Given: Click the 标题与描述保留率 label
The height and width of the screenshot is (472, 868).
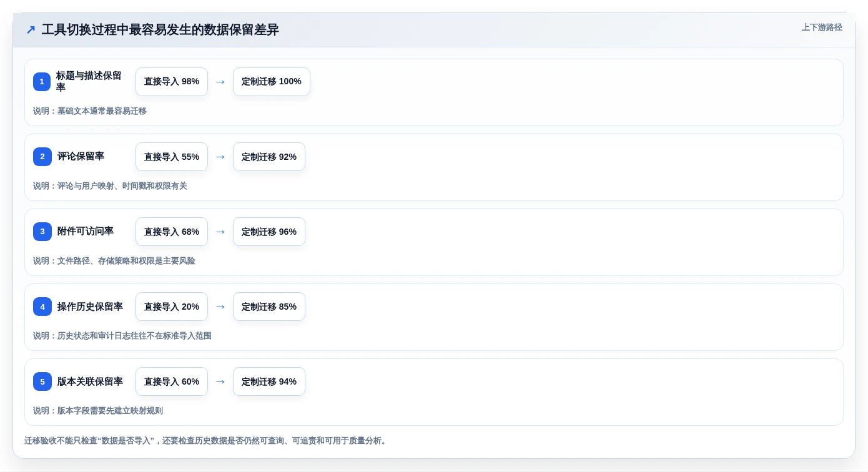Looking at the screenshot, I should coord(89,82).
